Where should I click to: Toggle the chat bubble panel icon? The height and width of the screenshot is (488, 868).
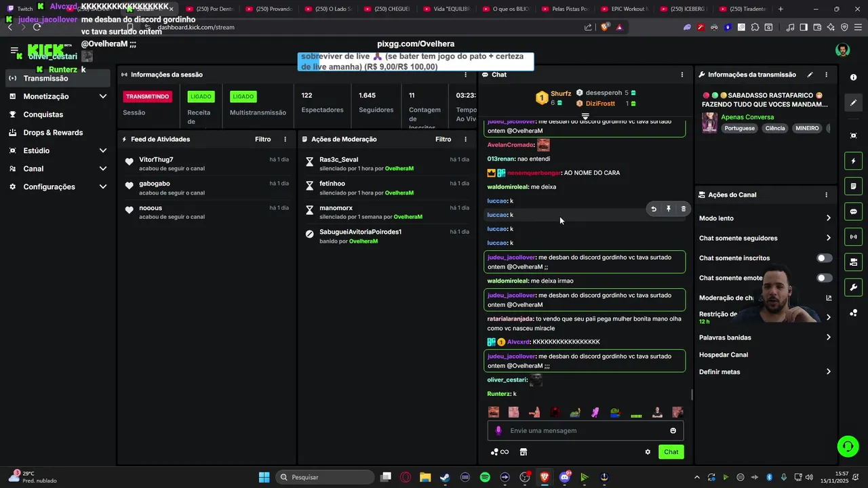[853, 211]
